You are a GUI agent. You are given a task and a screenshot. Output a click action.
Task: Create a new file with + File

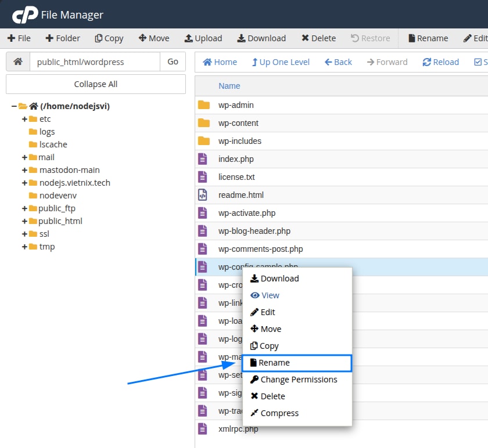pos(19,38)
